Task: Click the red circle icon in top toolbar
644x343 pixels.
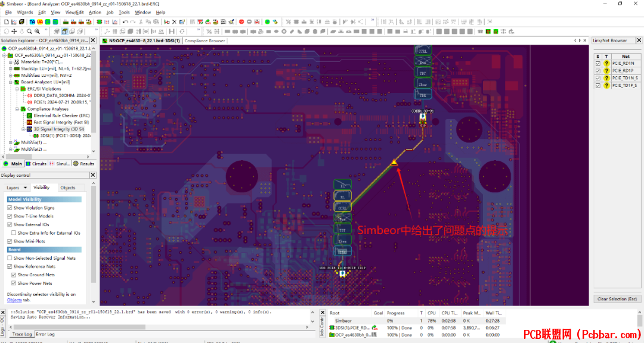Action: (241, 22)
